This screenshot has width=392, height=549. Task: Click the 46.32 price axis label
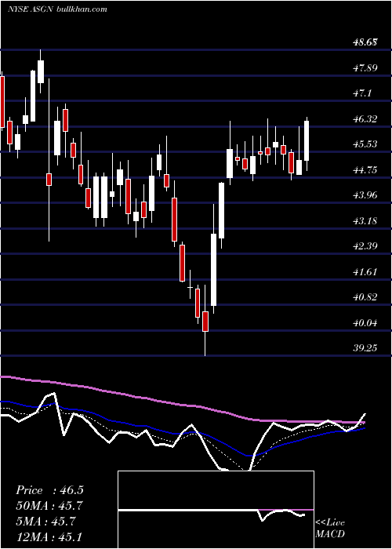coord(365,119)
